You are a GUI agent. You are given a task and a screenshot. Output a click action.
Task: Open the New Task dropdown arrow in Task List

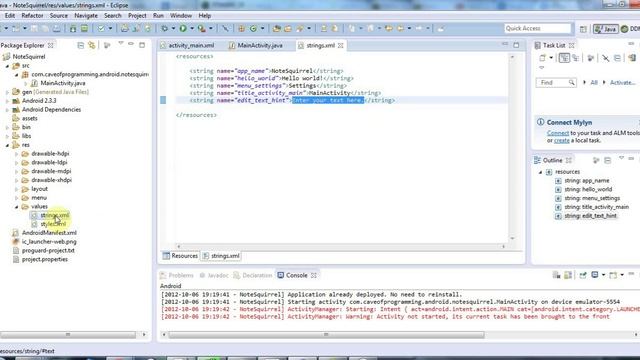click(x=551, y=58)
